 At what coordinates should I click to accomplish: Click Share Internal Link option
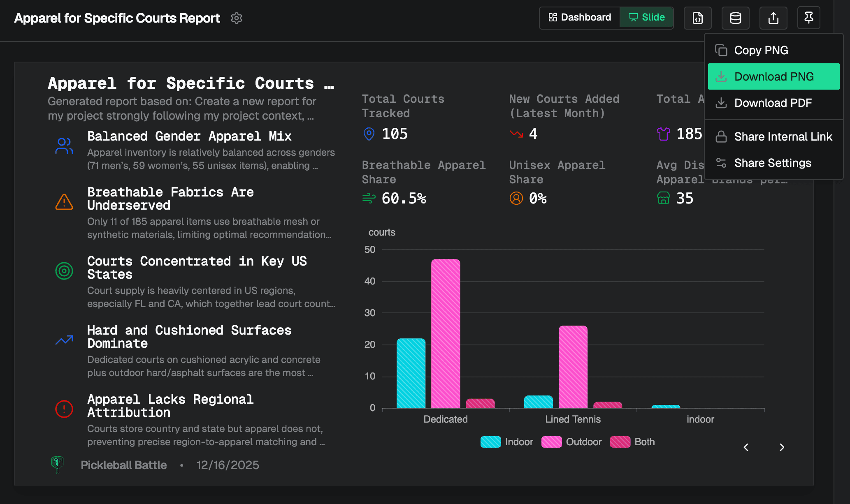(x=783, y=137)
